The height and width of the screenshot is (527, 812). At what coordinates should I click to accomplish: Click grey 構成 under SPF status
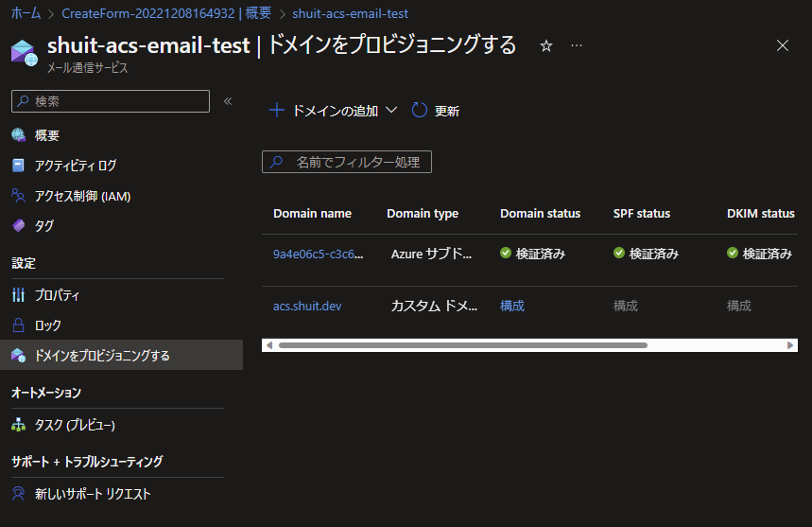pyautogui.click(x=625, y=307)
